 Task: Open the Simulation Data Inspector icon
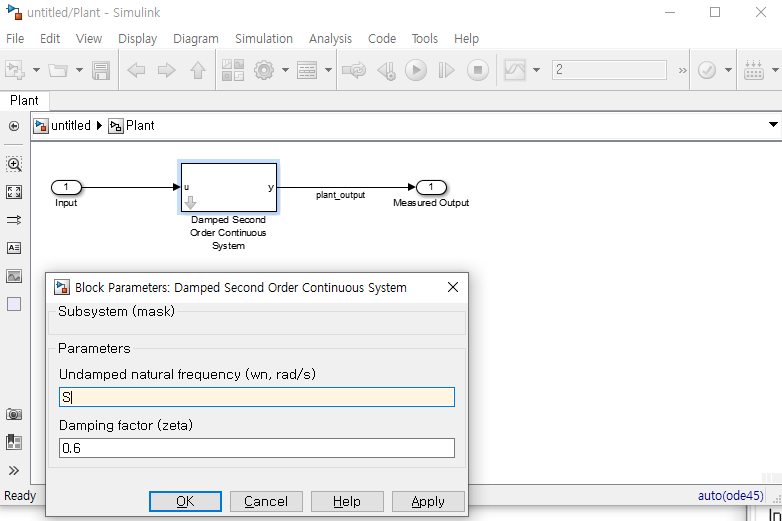pos(515,70)
